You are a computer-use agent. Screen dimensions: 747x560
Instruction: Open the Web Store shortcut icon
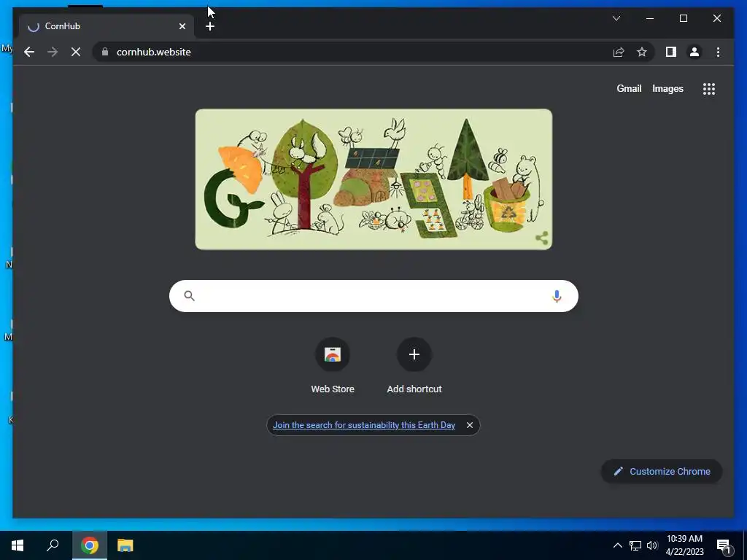point(333,354)
